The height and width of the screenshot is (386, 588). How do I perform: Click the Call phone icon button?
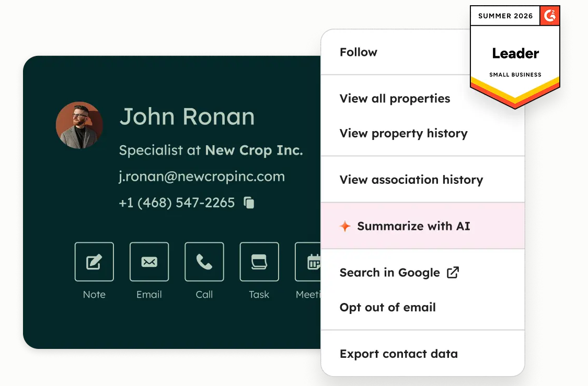point(204,262)
